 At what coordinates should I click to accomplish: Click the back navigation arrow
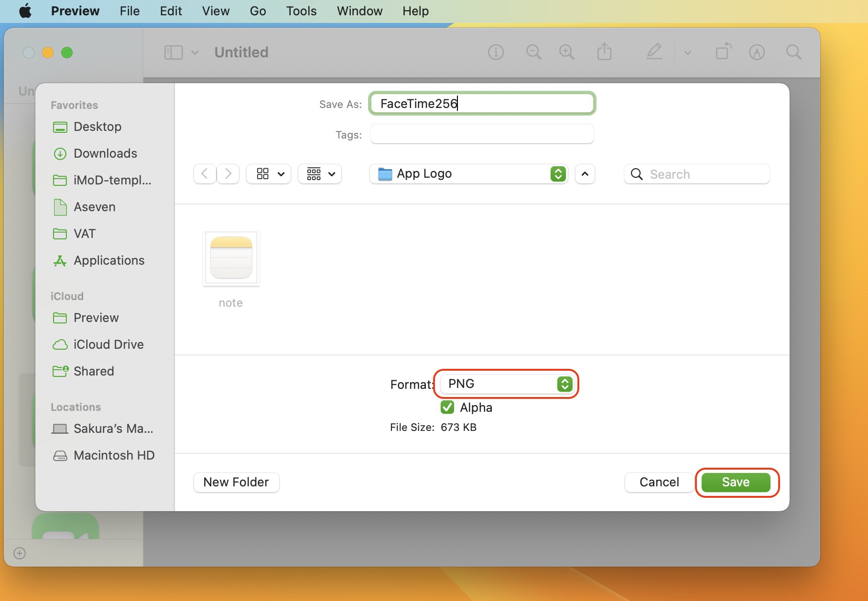205,174
